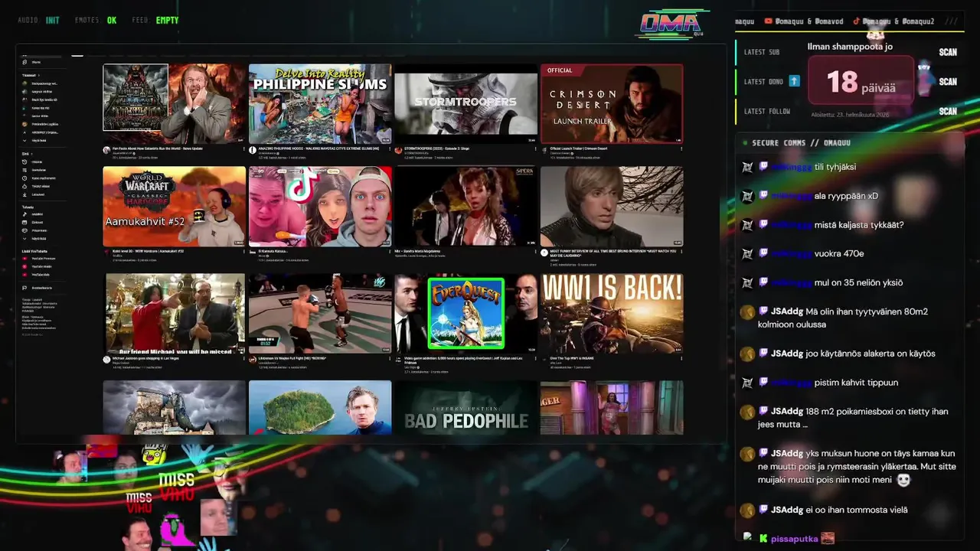The height and width of the screenshot is (551, 980).
Task: Click the blue arrow icon beside LATEST DONO
Action: 794,81
